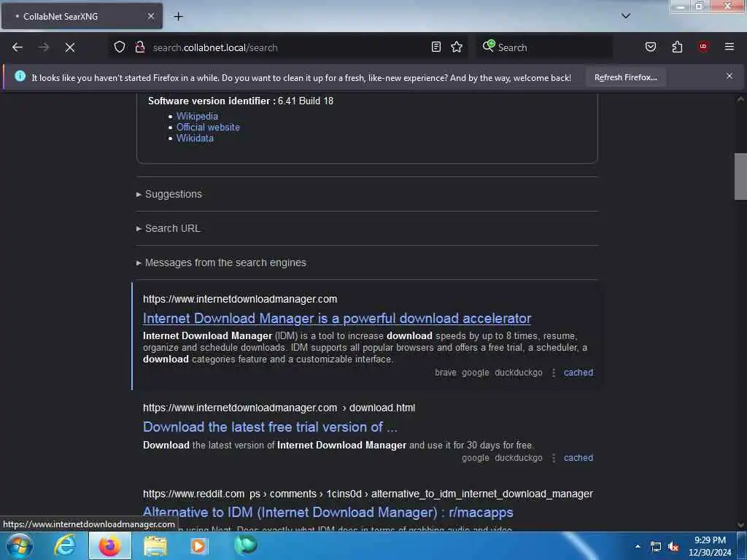Image resolution: width=747 pixels, height=560 pixels.
Task: Click the address bar URL
Action: coord(215,47)
